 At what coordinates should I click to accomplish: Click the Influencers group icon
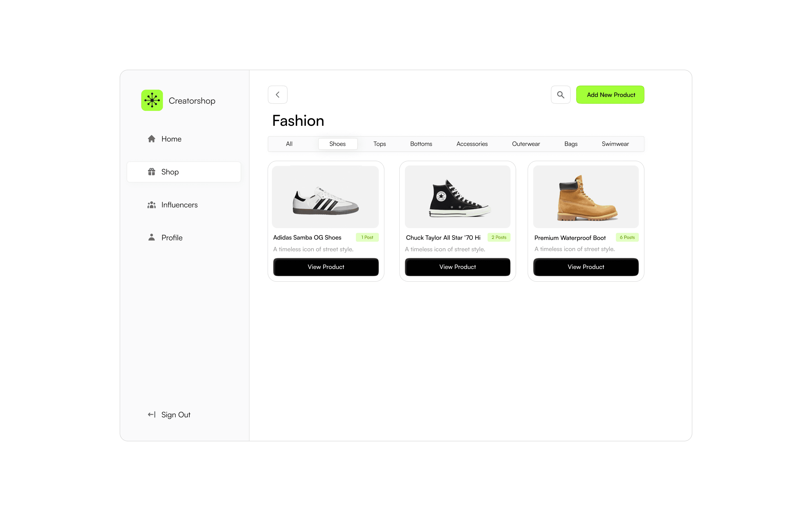pyautogui.click(x=151, y=205)
